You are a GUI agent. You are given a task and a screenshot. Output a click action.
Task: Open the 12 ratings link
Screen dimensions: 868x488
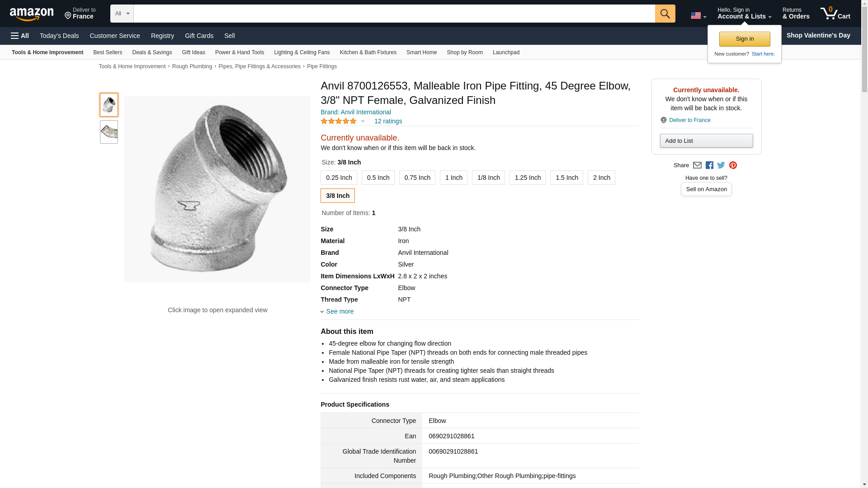(x=388, y=121)
